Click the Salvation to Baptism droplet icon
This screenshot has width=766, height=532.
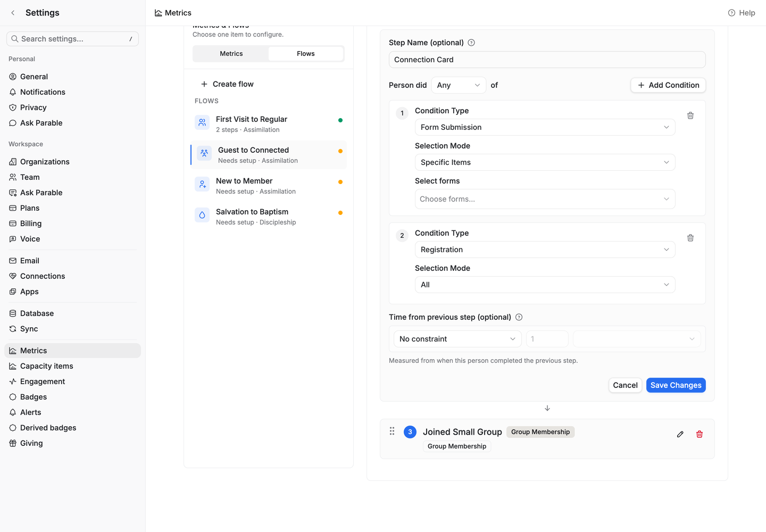pyautogui.click(x=202, y=215)
